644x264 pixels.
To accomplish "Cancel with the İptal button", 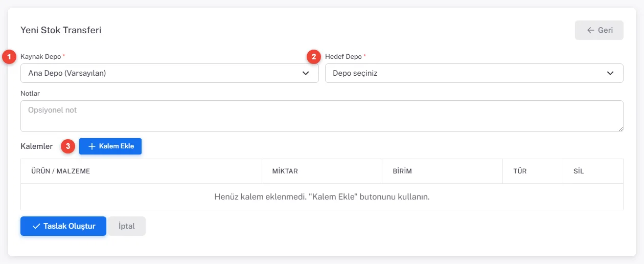I will click(127, 226).
